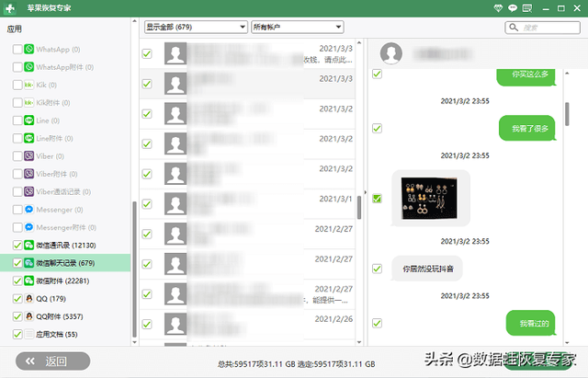The image size is (588, 378).
Task: Click the diamond VIP icon in title bar
Action: coord(498,8)
